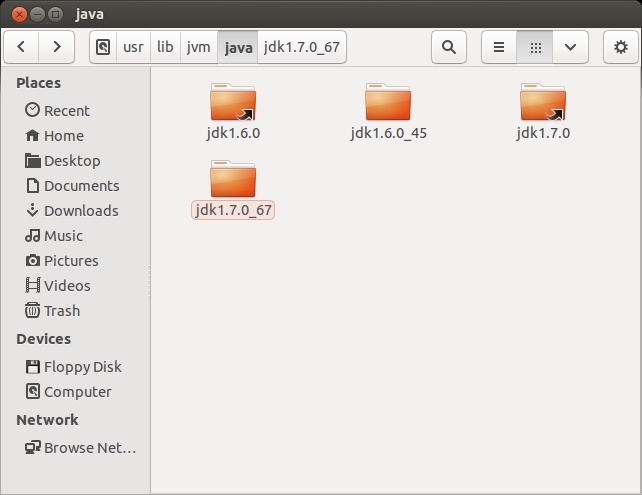Click the Downloads arrow icon in sidebar

coord(32,210)
